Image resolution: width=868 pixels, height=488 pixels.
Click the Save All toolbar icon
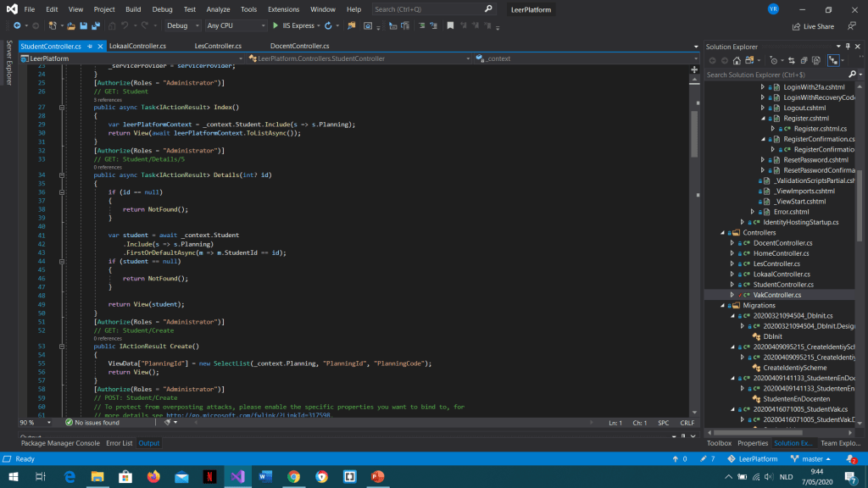[94, 26]
